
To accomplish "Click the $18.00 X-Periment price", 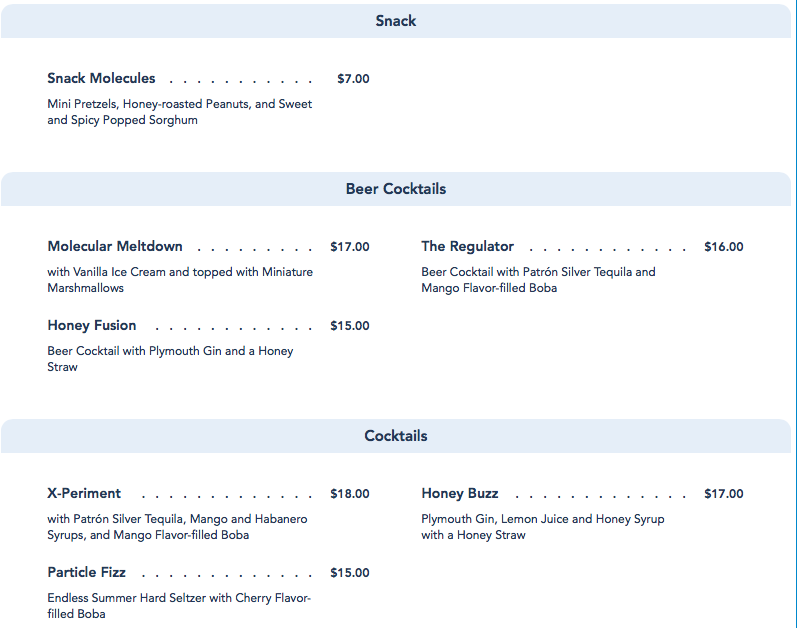I will point(350,494).
